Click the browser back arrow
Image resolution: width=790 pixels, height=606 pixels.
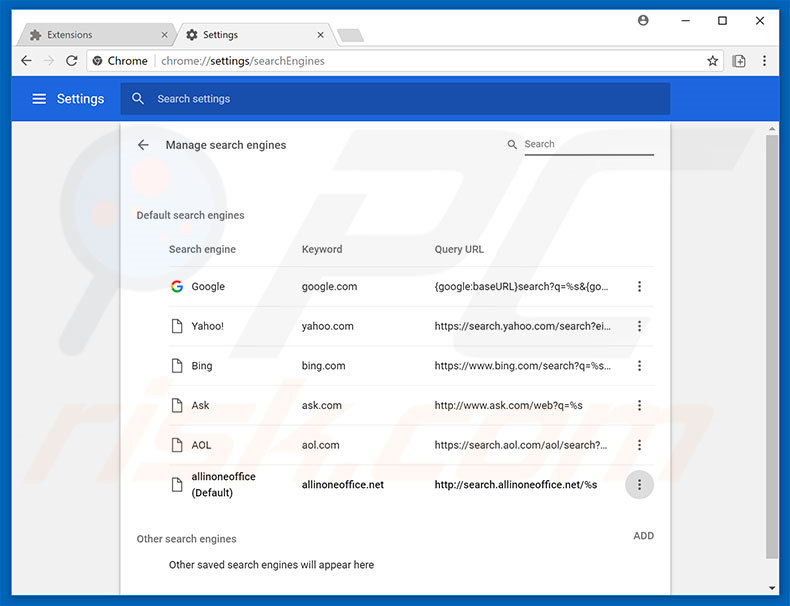(x=26, y=61)
